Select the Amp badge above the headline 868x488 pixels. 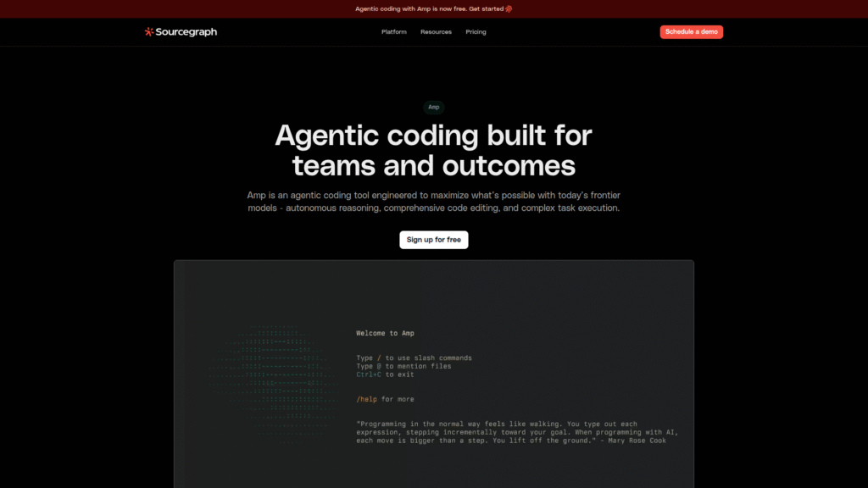(433, 107)
